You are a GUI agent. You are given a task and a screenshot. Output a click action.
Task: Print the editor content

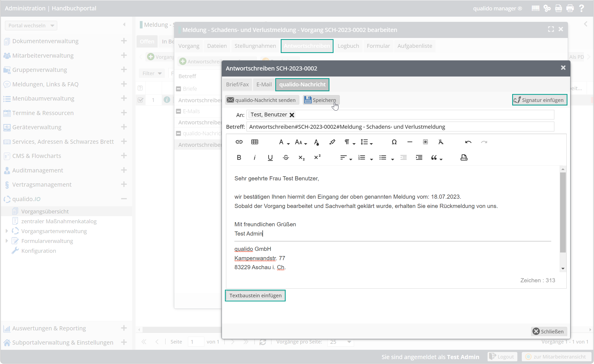point(464,158)
